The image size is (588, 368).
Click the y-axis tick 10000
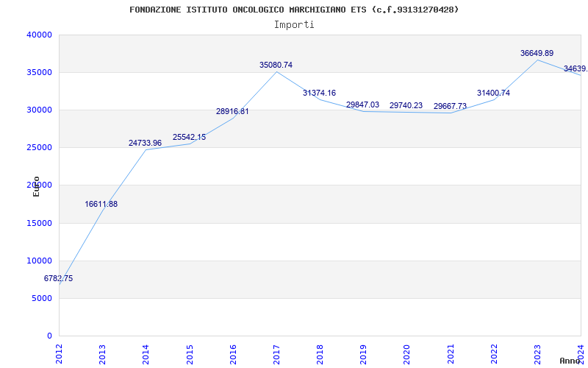point(39,261)
